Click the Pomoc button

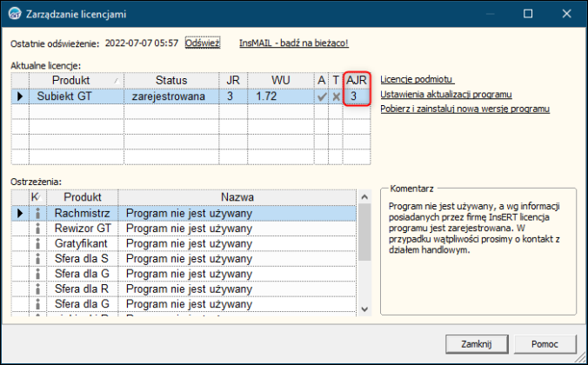pos(545,344)
